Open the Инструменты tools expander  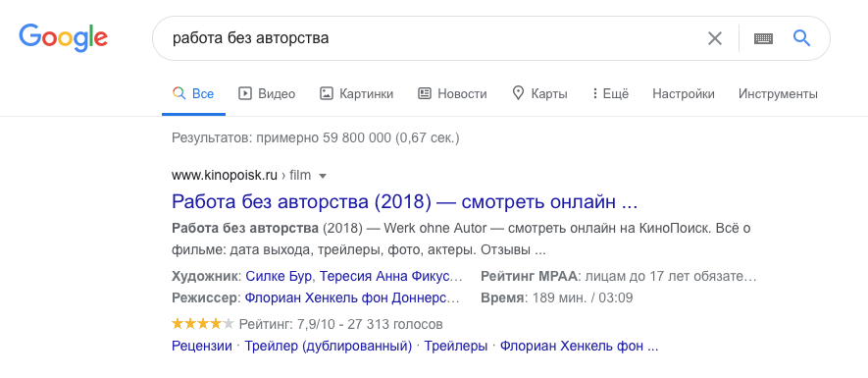pyautogui.click(x=778, y=93)
